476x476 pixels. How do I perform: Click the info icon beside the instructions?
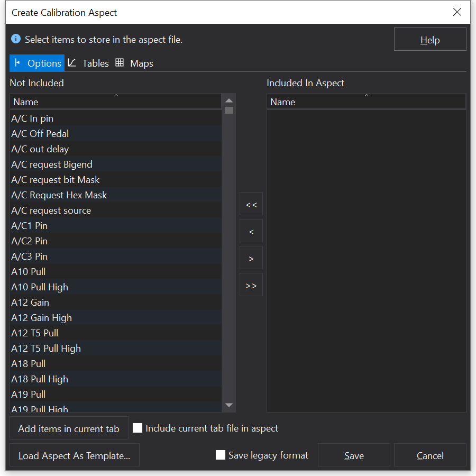click(x=16, y=39)
